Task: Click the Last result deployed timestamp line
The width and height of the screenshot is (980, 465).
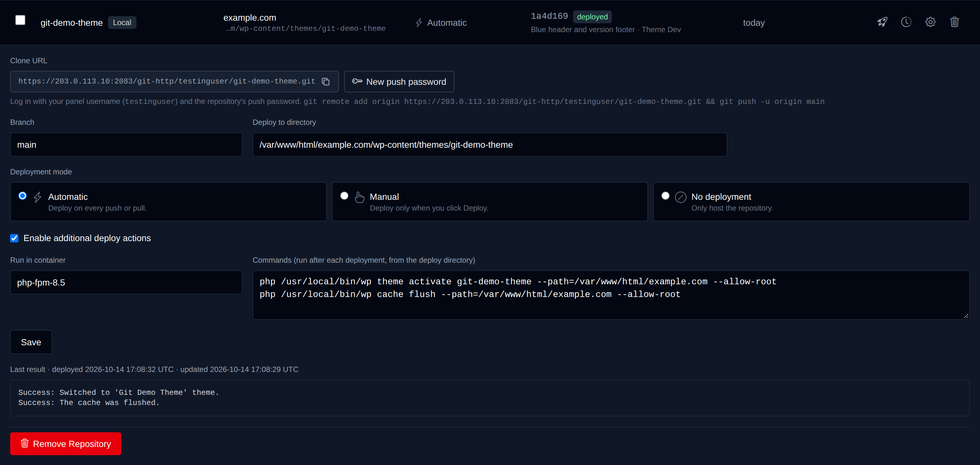Action: (x=154, y=369)
